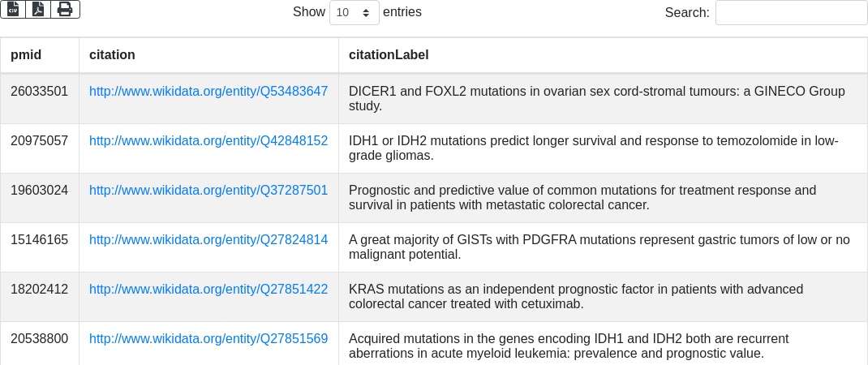The image size is (868, 365).
Task: Sort table by pmid column header
Action: [x=26, y=55]
